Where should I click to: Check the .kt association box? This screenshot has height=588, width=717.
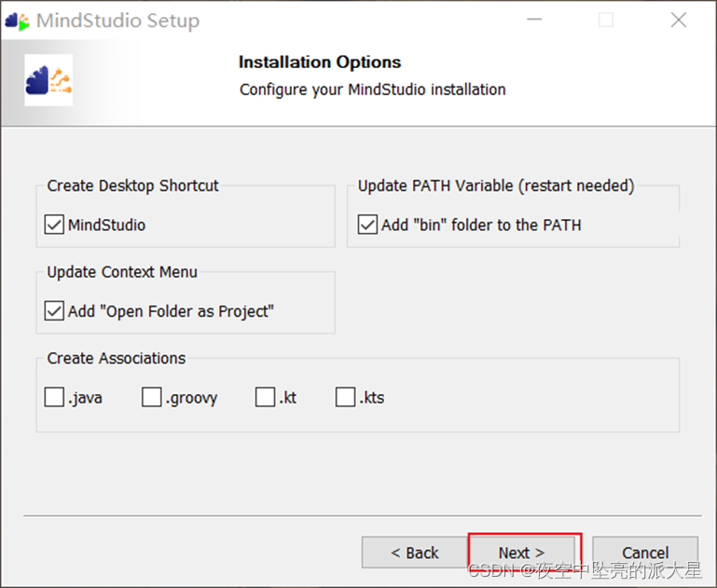265,397
